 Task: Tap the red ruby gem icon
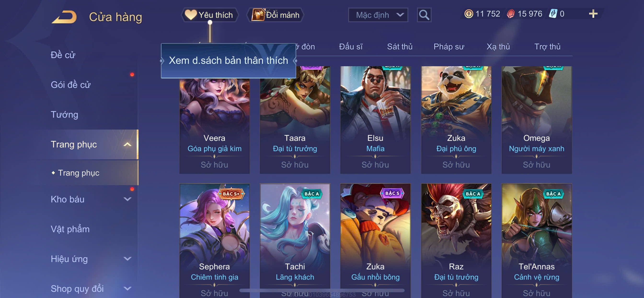(x=511, y=14)
